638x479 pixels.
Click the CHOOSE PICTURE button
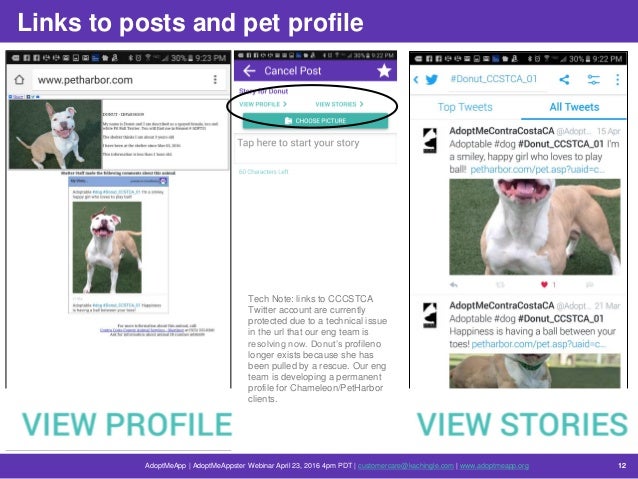pyautogui.click(x=315, y=121)
